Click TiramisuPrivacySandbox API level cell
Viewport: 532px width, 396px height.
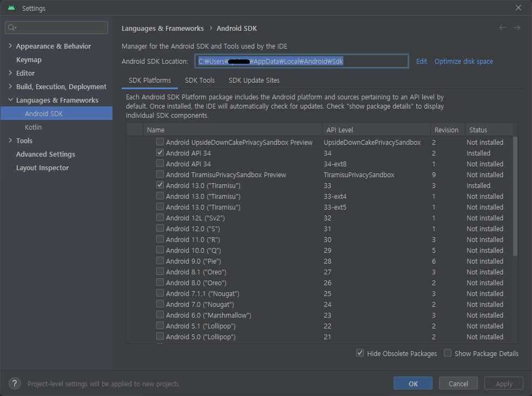[x=359, y=175]
